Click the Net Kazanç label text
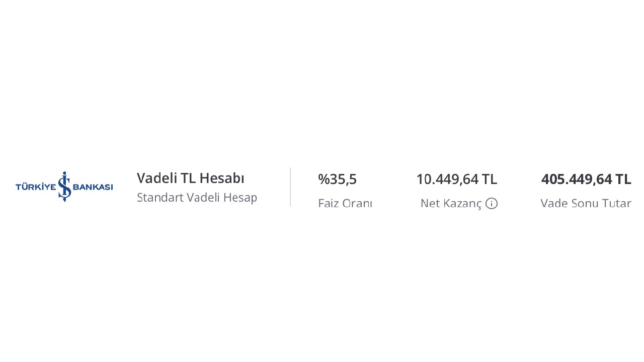The height and width of the screenshot is (362, 644). click(451, 204)
